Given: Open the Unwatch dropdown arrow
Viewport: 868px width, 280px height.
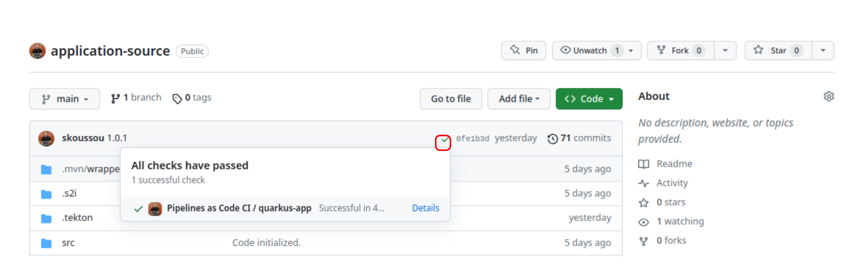Looking at the screenshot, I should coord(631,51).
